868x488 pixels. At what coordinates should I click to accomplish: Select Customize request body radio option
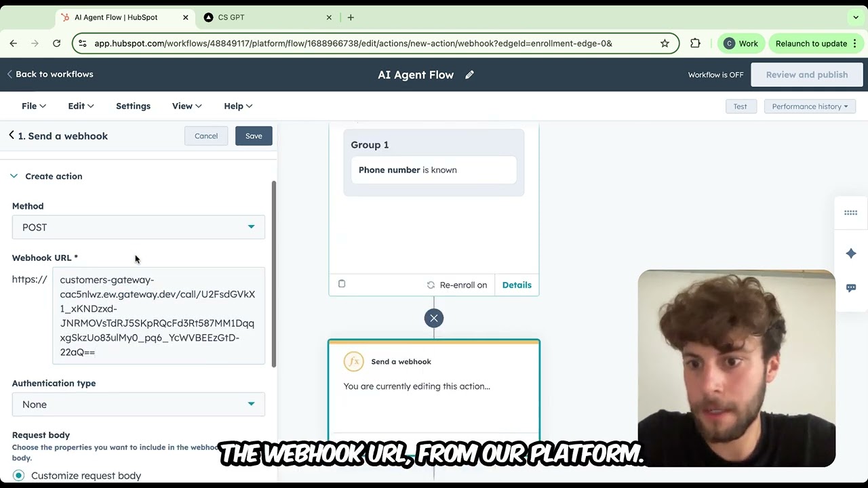(x=18, y=475)
